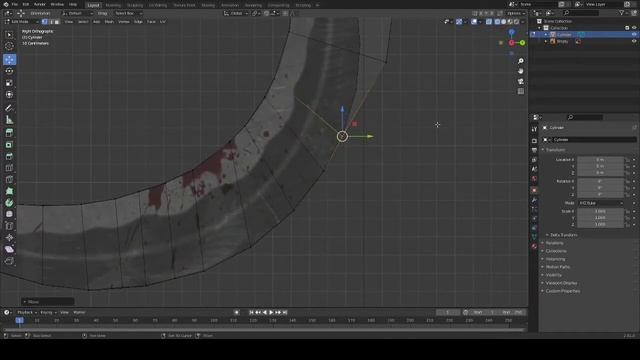Select the Cursor tool
640x360 pixels.
(x=9, y=46)
